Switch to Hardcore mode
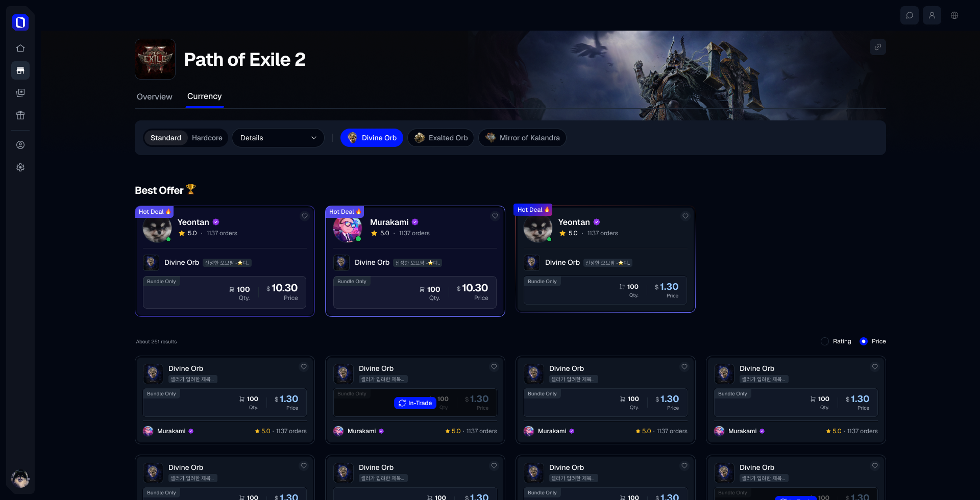The image size is (980, 500). (x=207, y=138)
